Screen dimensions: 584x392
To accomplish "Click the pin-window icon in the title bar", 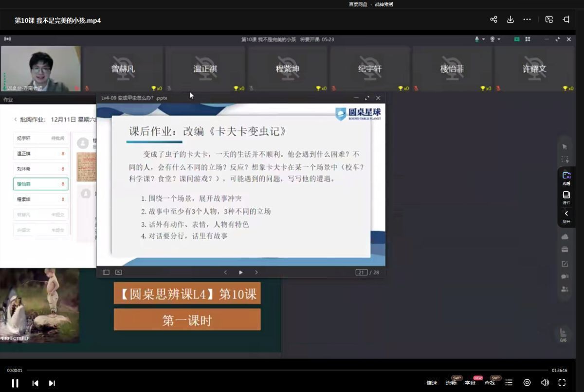I will tap(566, 19).
